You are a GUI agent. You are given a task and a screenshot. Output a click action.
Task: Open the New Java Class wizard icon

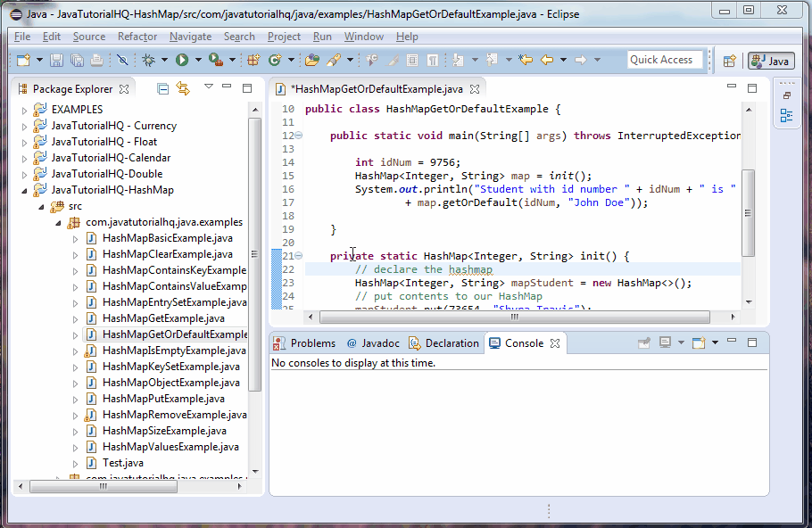pyautogui.click(x=276, y=62)
